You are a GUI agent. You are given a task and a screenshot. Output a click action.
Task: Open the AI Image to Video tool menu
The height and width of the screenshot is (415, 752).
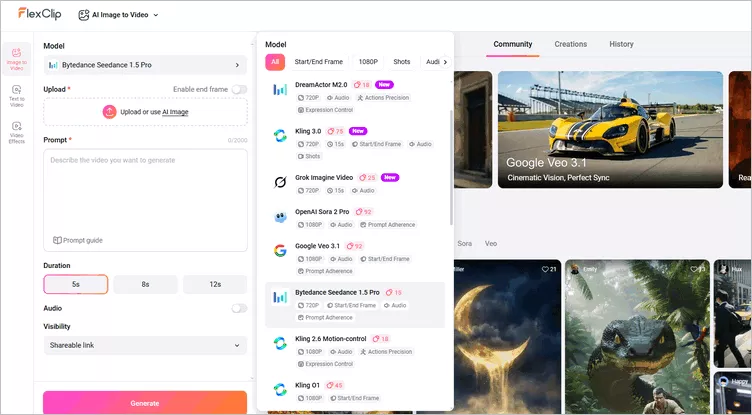click(x=118, y=15)
